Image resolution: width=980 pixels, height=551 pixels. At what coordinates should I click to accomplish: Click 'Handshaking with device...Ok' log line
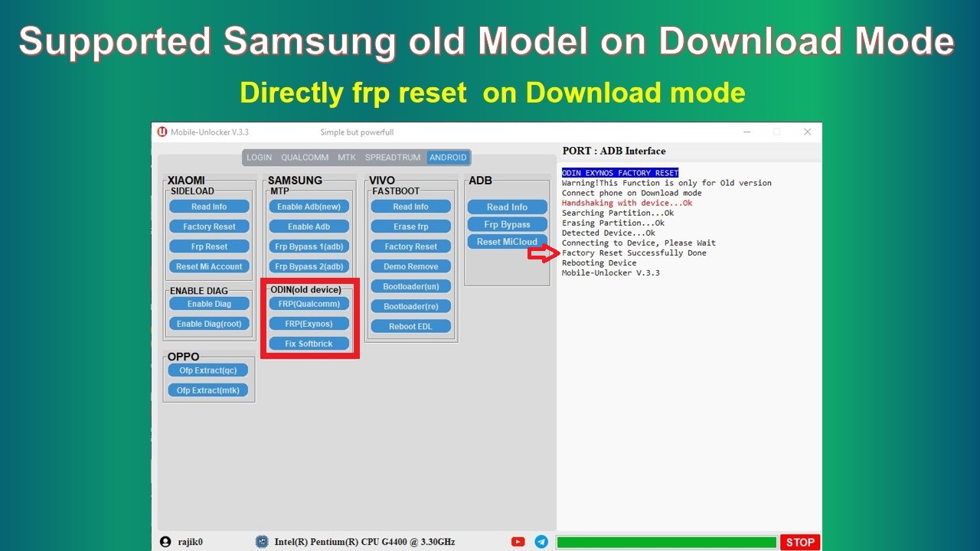627,203
